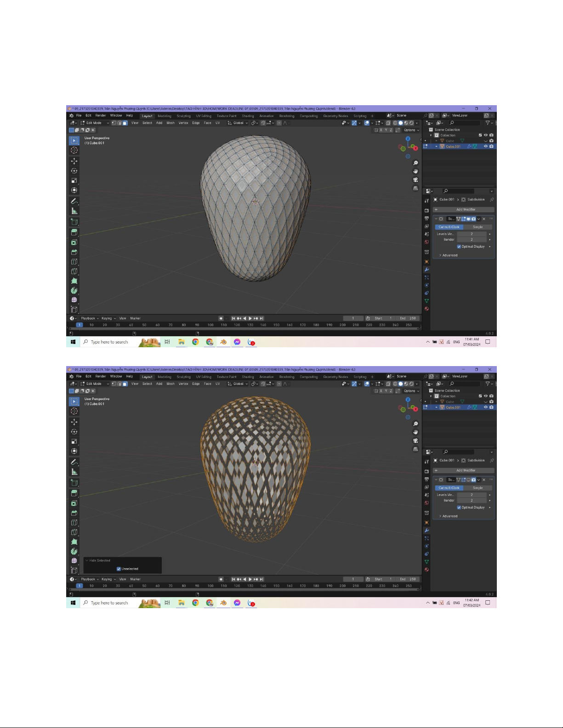
Task: Hide Cube.001 using eye icon in top outliner
Action: click(485, 147)
